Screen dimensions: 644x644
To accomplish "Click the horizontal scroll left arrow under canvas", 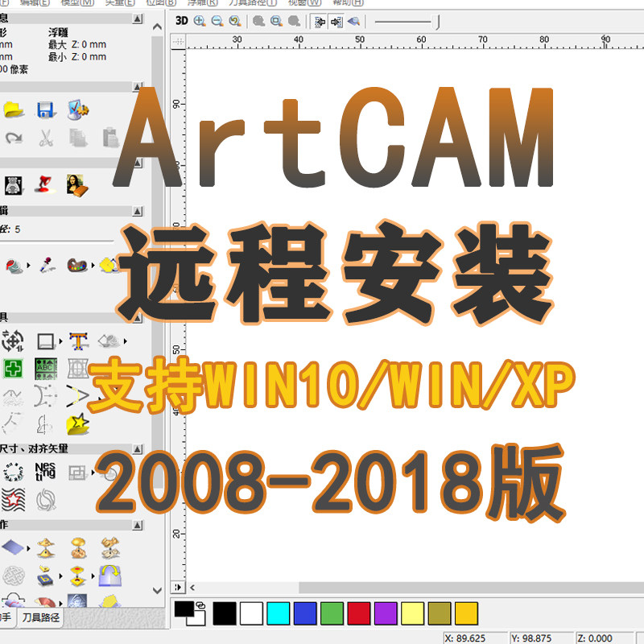I will click(x=192, y=588).
